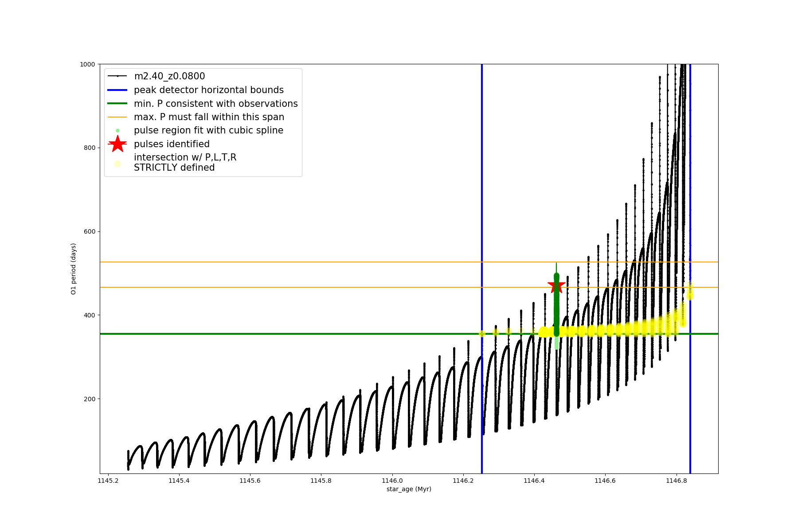
Task: Click the red star marker on the plot
Action: point(556,286)
